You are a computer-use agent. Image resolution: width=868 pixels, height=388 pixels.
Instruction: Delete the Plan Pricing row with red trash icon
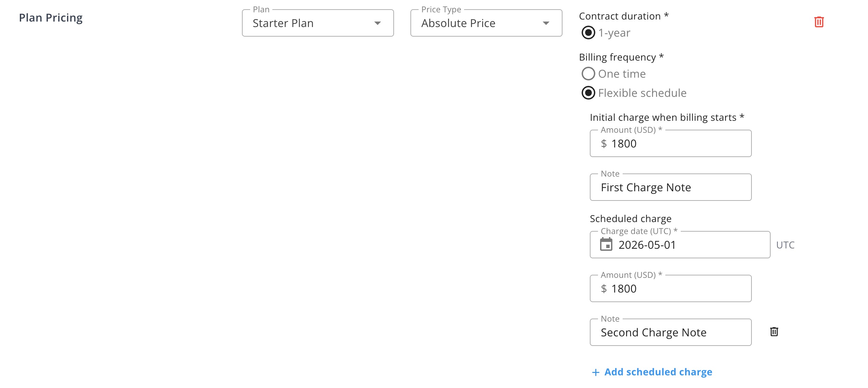819,22
